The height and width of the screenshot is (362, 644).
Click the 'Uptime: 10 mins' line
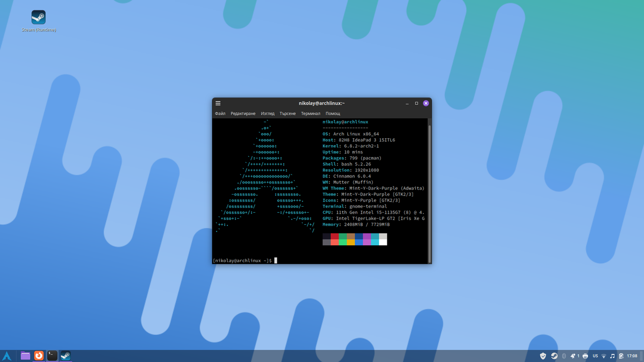click(343, 152)
